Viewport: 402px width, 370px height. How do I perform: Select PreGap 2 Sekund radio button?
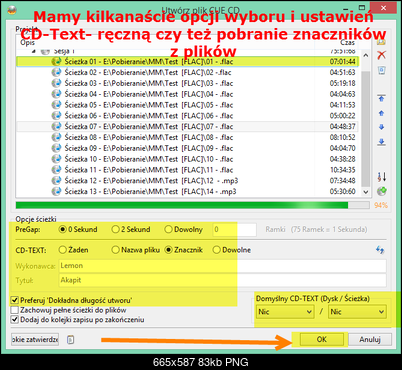(115, 229)
